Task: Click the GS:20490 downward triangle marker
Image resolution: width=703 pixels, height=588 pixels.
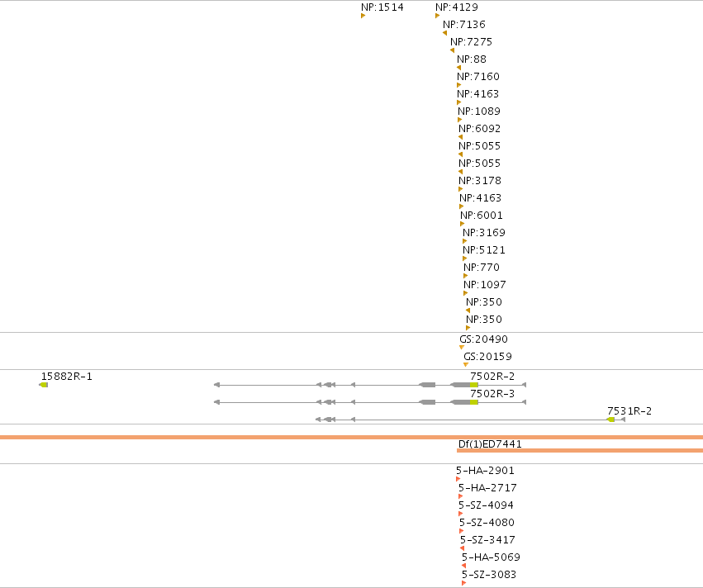Action: click(462, 348)
